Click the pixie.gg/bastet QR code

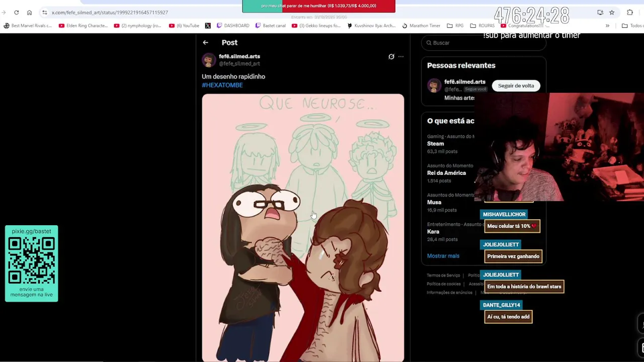click(31, 261)
